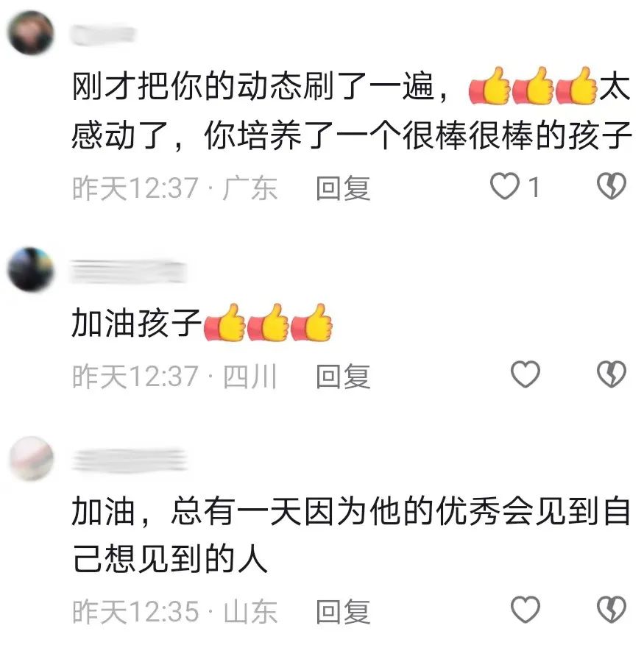Screen dimensions: 644x645
Task: Open second commenter's dark avatar
Action: [x=31, y=269]
